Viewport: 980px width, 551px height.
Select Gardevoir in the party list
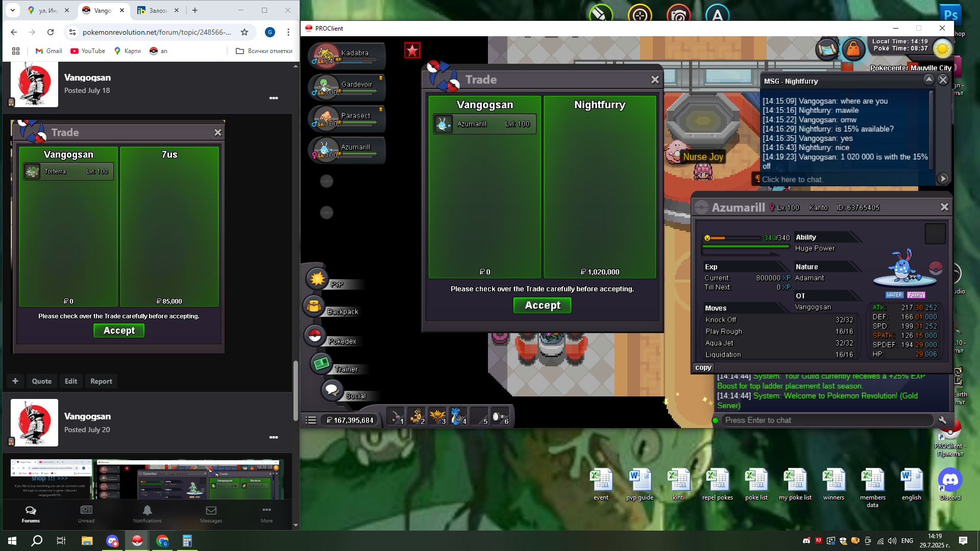click(347, 87)
